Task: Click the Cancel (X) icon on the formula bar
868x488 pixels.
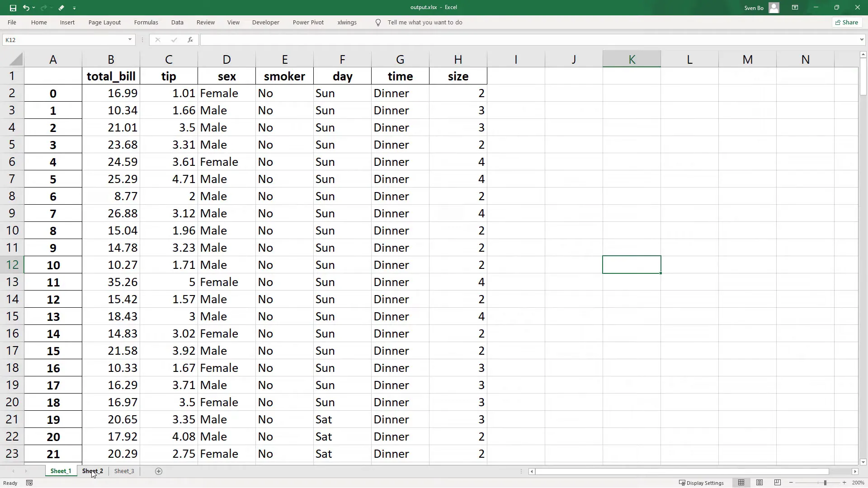Action: pos(157,40)
